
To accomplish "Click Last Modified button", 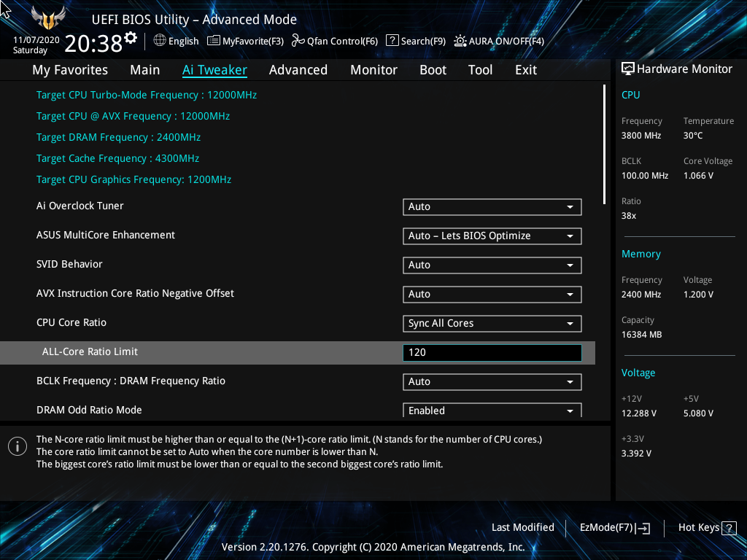I will tap(523, 527).
